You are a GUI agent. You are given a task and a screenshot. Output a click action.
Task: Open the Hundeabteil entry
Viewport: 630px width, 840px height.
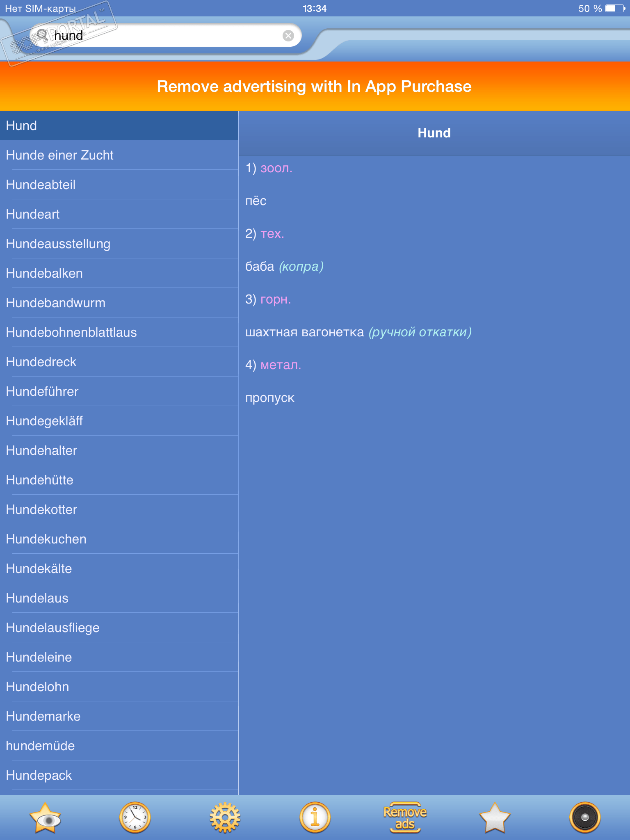tap(119, 185)
